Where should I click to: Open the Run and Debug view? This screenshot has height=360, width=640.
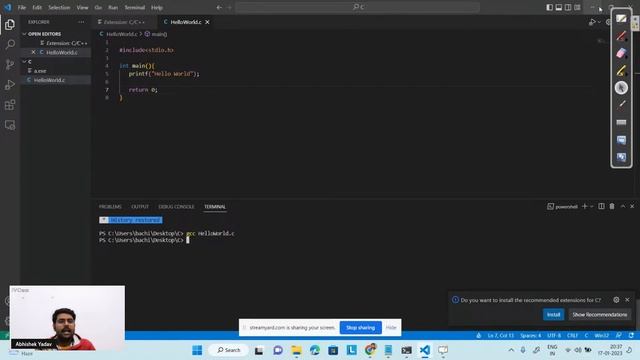click(x=10, y=84)
